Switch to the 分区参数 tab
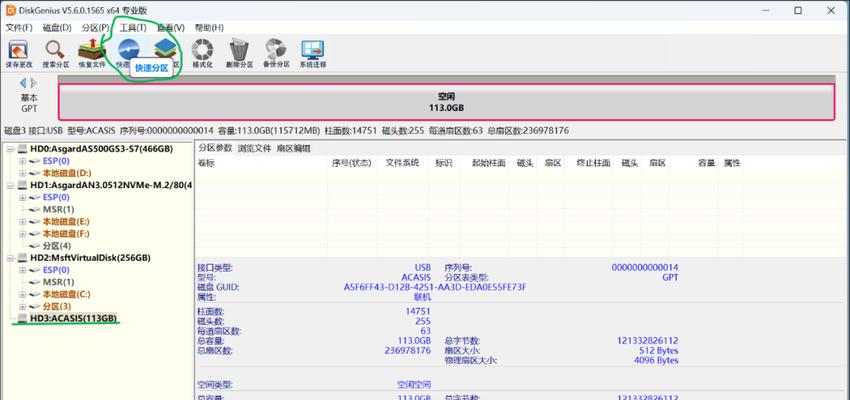850x400 pixels. click(x=215, y=148)
